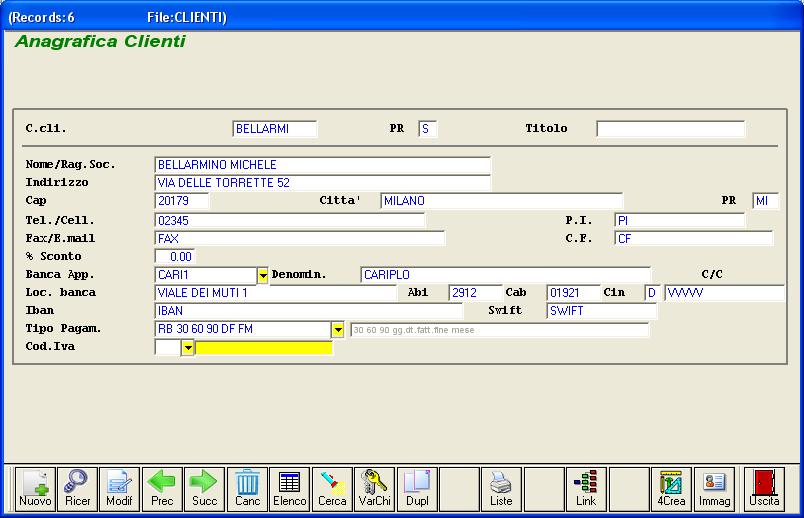Viewport: 804px width, 518px height.
Task: Click the Canc trash bin icon
Action: coord(247,489)
